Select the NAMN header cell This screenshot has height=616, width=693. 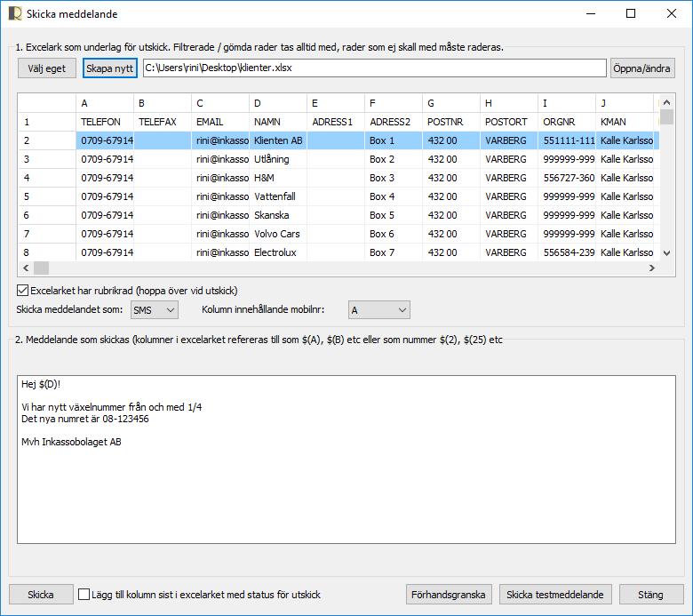tap(278, 122)
